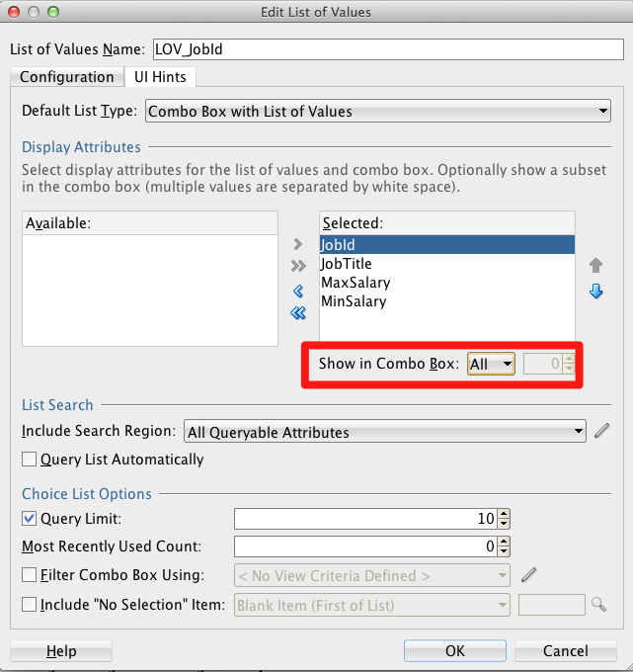
Task: Close the Edit List of Values window
Action: [x=14, y=12]
